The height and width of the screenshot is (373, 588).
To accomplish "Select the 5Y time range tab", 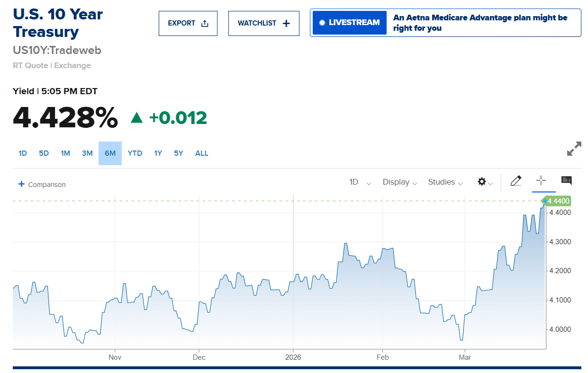I will tap(178, 153).
